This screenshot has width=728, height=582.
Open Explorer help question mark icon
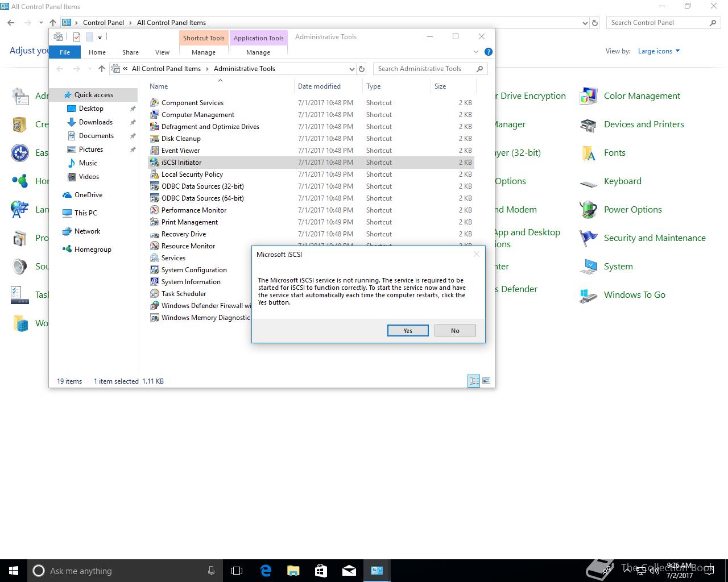tap(488, 52)
